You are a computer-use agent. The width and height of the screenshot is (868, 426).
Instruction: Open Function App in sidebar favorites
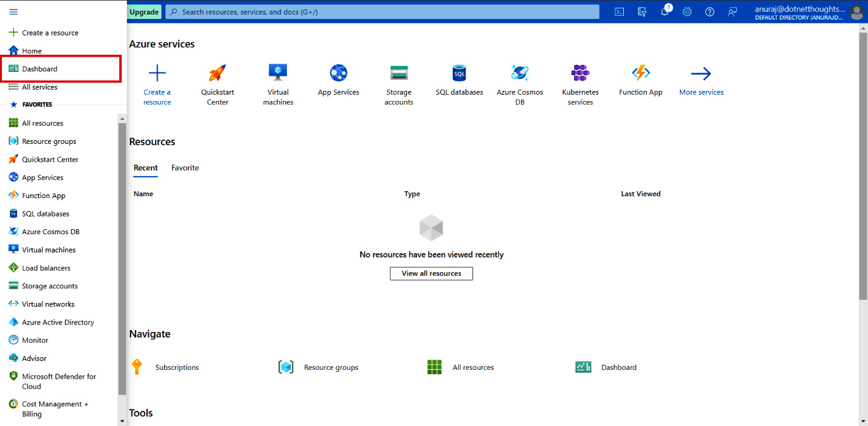coord(37,196)
